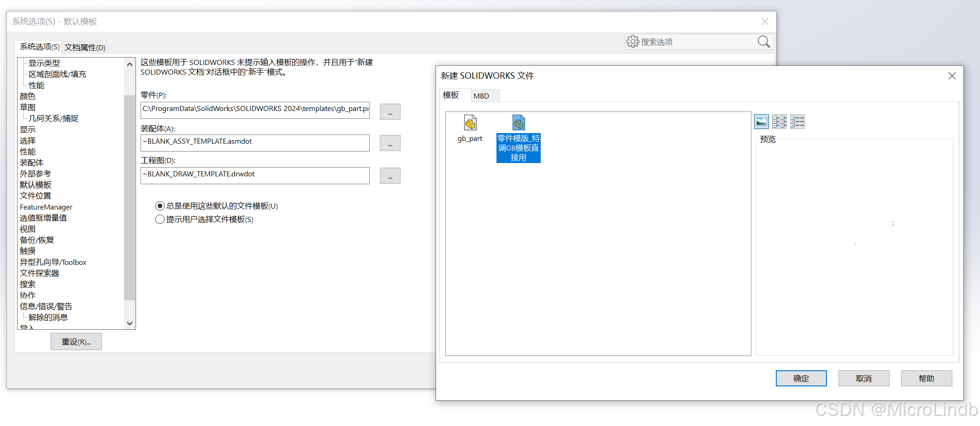
Task: Select 解除的消息 in options tree
Action: point(48,317)
